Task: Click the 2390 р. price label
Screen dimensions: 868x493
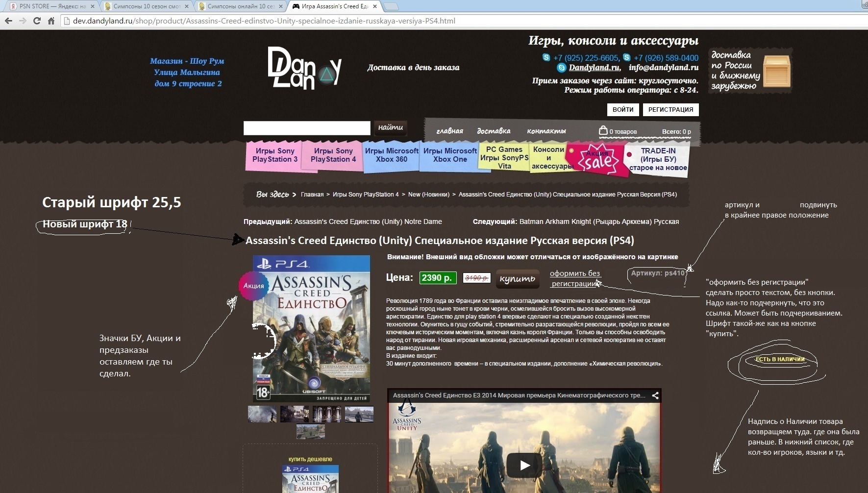Action: pyautogui.click(x=438, y=278)
